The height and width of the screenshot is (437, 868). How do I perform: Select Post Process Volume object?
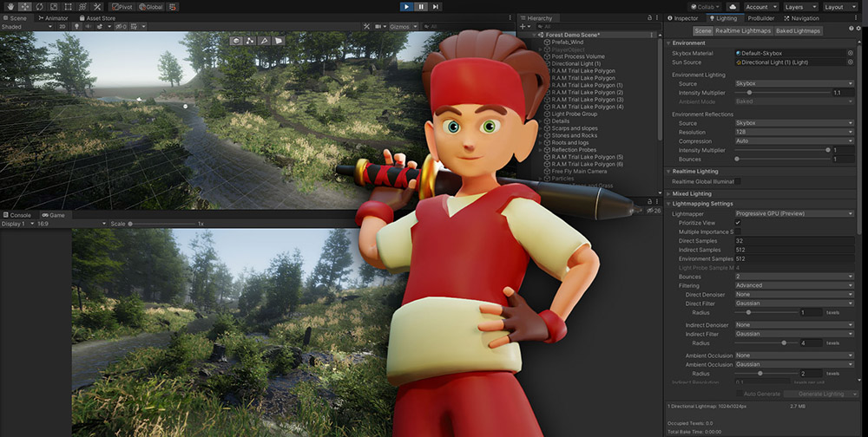(578, 56)
